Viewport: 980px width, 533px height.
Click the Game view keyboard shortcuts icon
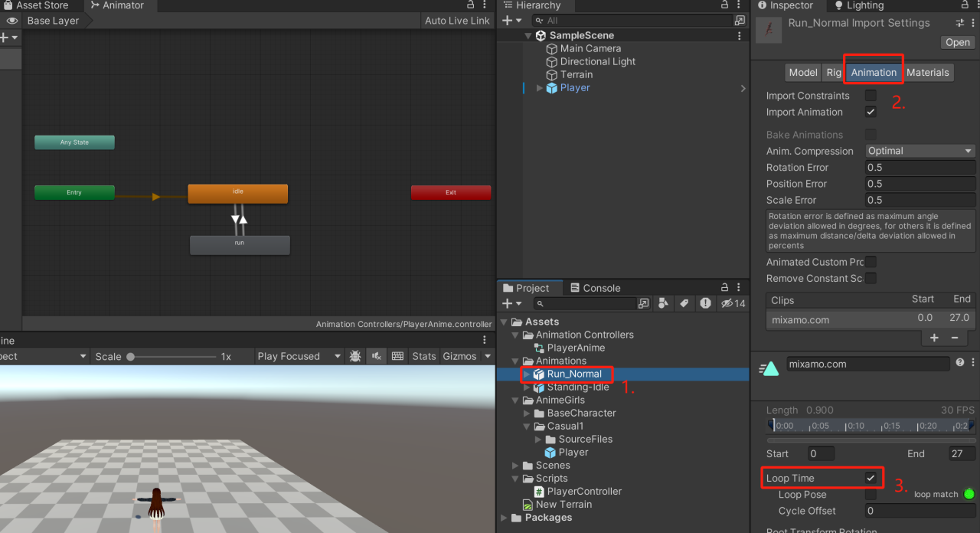point(397,356)
